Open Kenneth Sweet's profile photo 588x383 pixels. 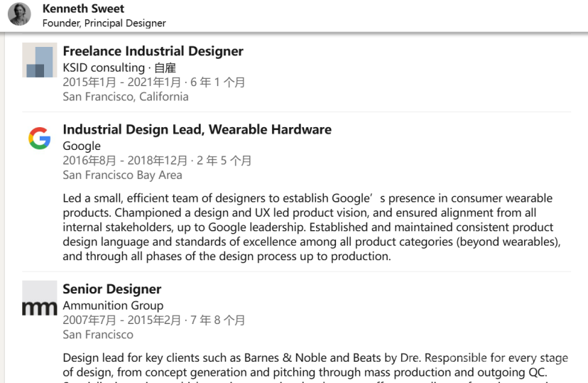point(19,14)
